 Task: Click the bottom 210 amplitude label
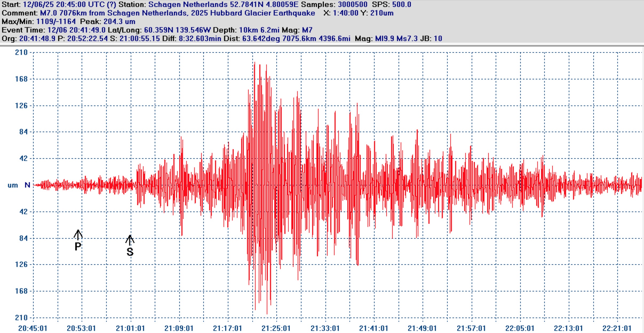(x=21, y=318)
